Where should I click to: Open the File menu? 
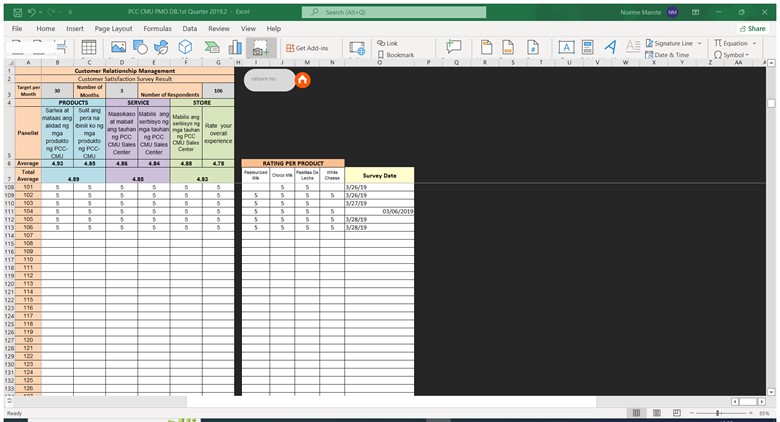(x=17, y=28)
